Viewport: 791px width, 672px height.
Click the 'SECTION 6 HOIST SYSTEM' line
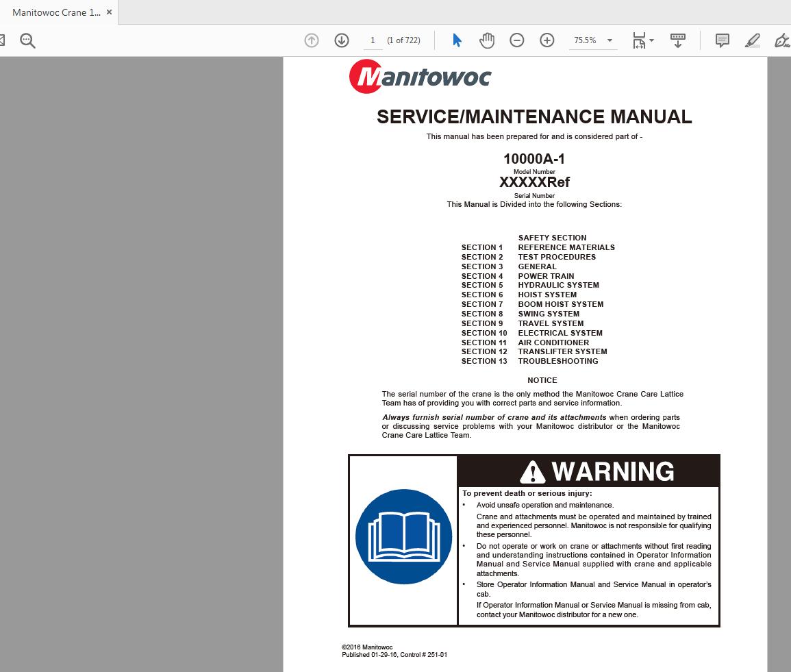pos(519,295)
